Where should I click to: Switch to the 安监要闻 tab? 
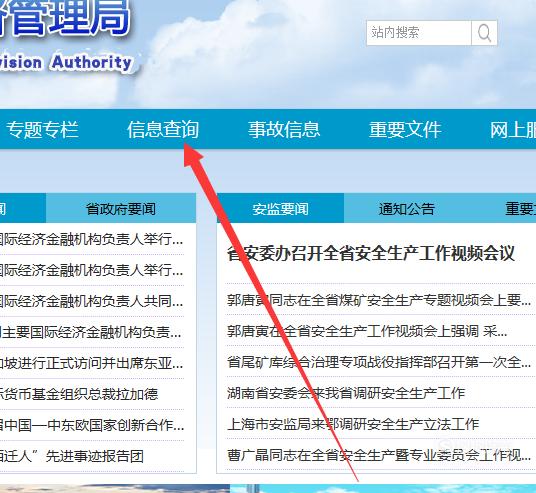pos(280,208)
